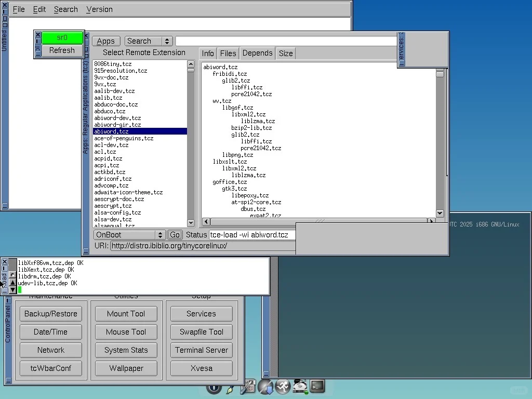The width and height of the screenshot is (532, 399).
Task: Click the Depends pane vertical scrollbar thumb
Action: pyautogui.click(x=440, y=74)
